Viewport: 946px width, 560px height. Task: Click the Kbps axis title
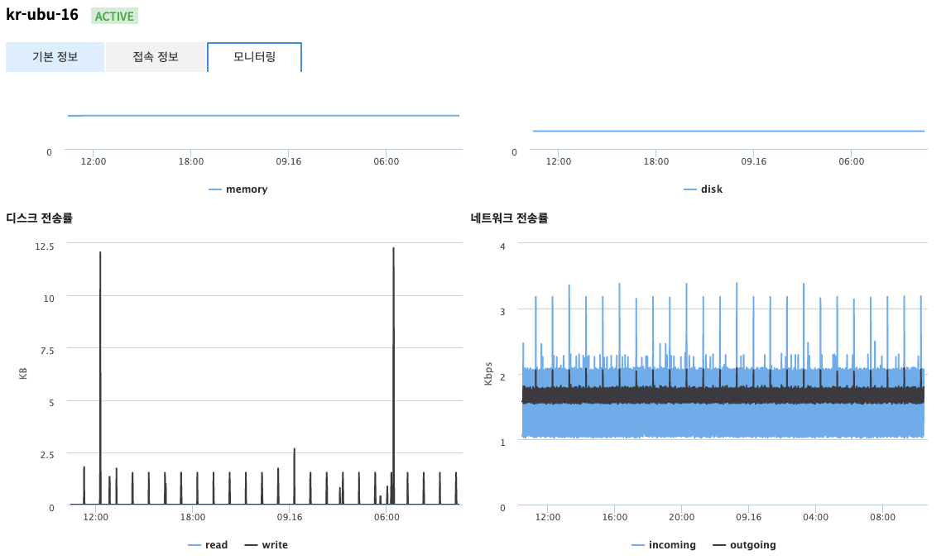point(488,374)
